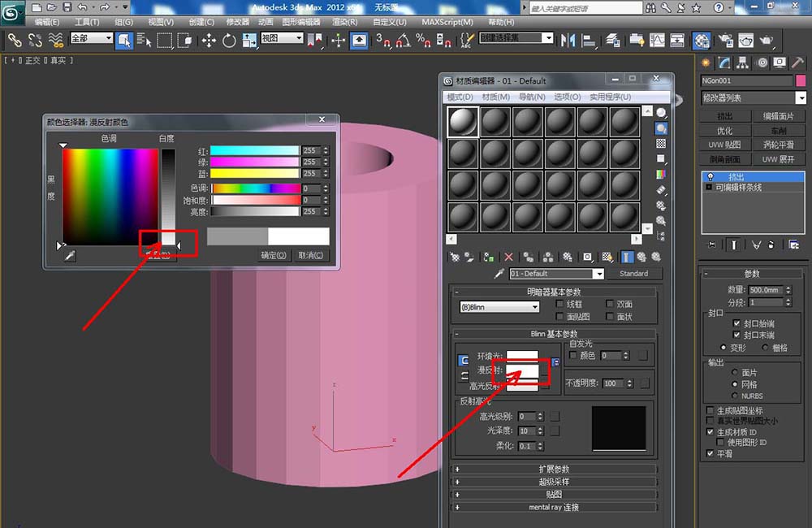Expand the 贴图 maps rollout
This screenshot has width=812, height=528.
554,495
